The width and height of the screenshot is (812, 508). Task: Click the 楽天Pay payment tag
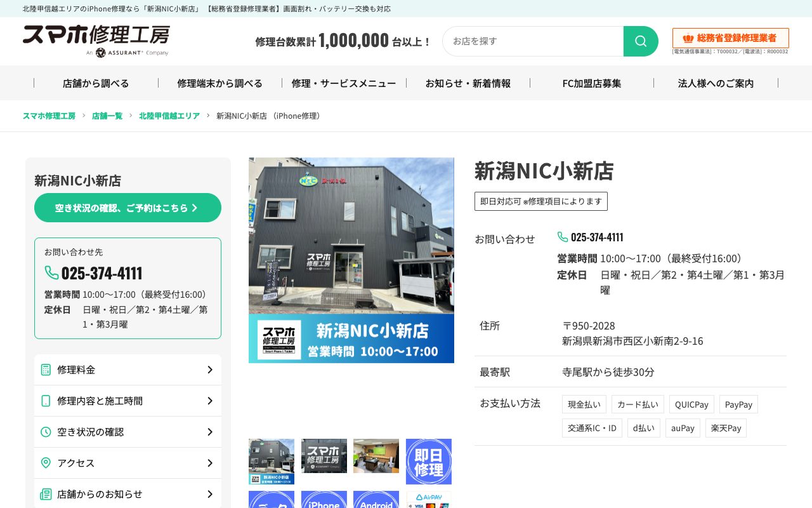click(726, 428)
